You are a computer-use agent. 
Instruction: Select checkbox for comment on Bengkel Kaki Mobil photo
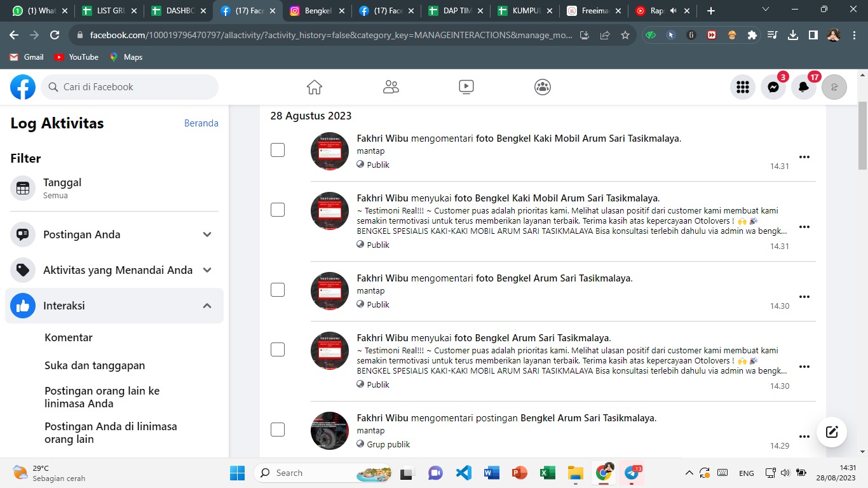(278, 150)
